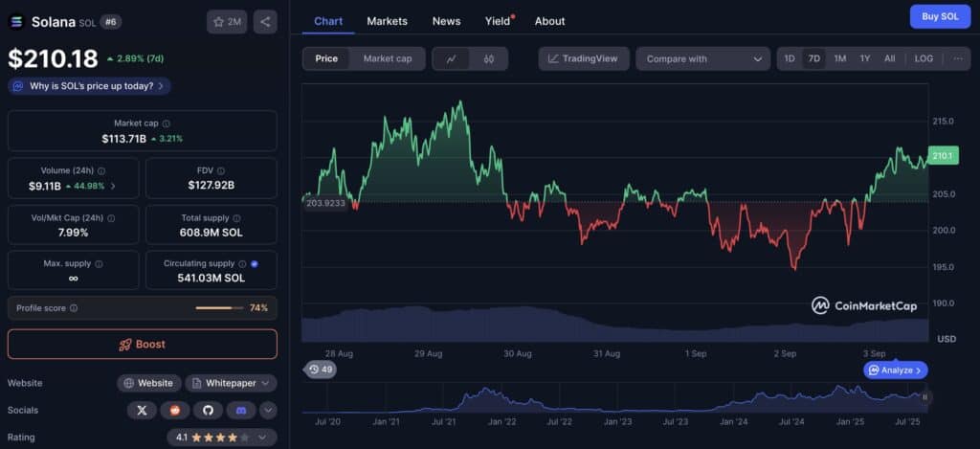Screen dimensions: 980x449
Task: Click the FDV info icon
Action: pyautogui.click(x=221, y=170)
